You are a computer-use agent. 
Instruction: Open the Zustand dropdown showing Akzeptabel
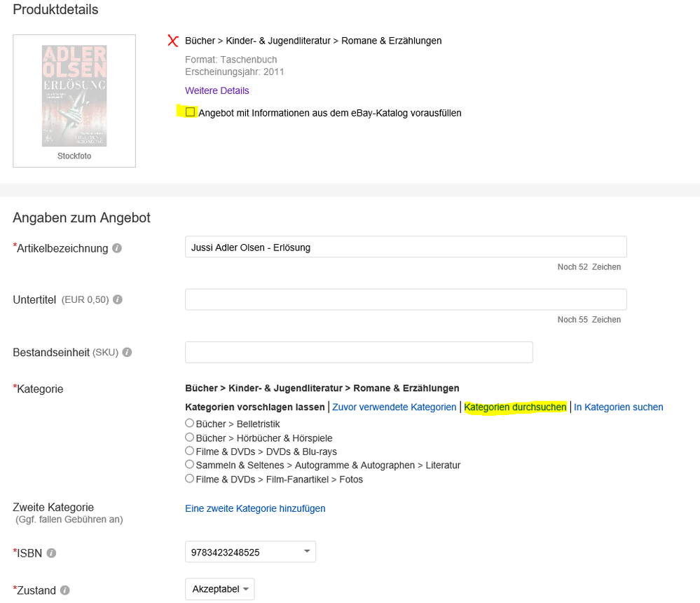coord(219,589)
